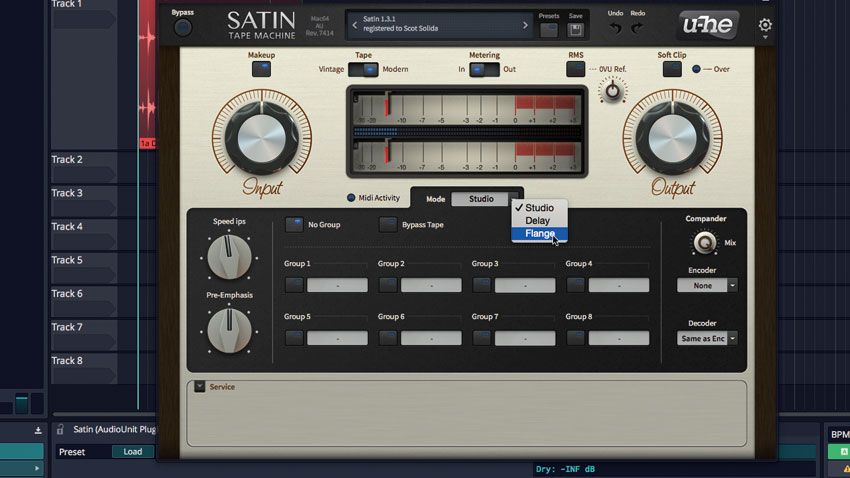Click Group 4 name field
The height and width of the screenshot is (478, 850).
tap(619, 285)
